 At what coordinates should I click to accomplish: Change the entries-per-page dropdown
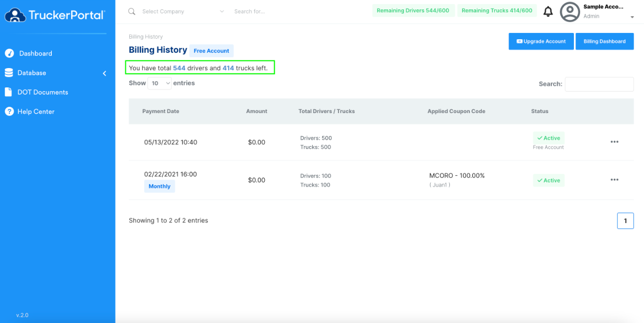click(x=160, y=83)
